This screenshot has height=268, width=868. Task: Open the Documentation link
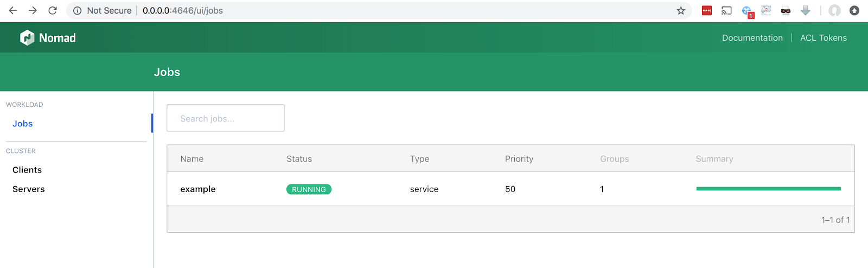point(752,37)
